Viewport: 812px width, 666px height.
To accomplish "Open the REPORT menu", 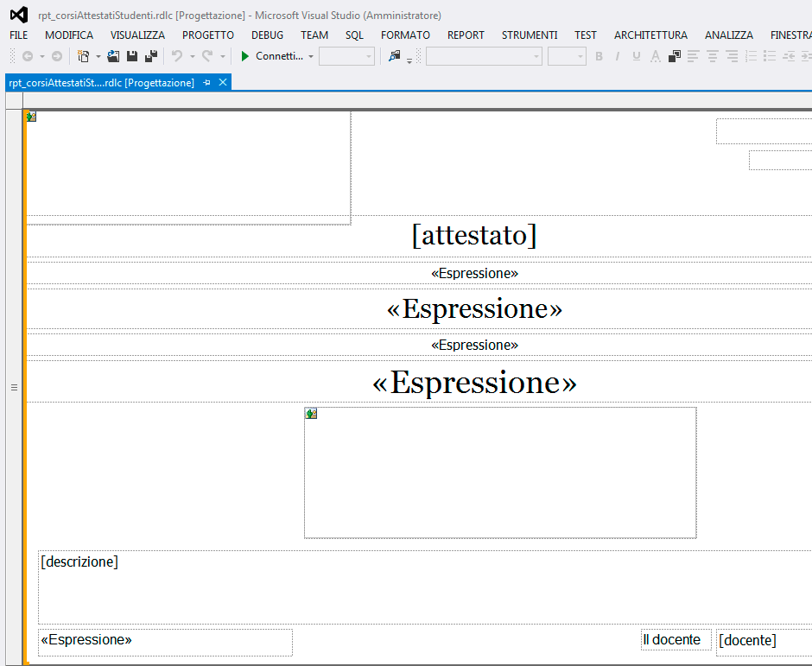I will 466,35.
